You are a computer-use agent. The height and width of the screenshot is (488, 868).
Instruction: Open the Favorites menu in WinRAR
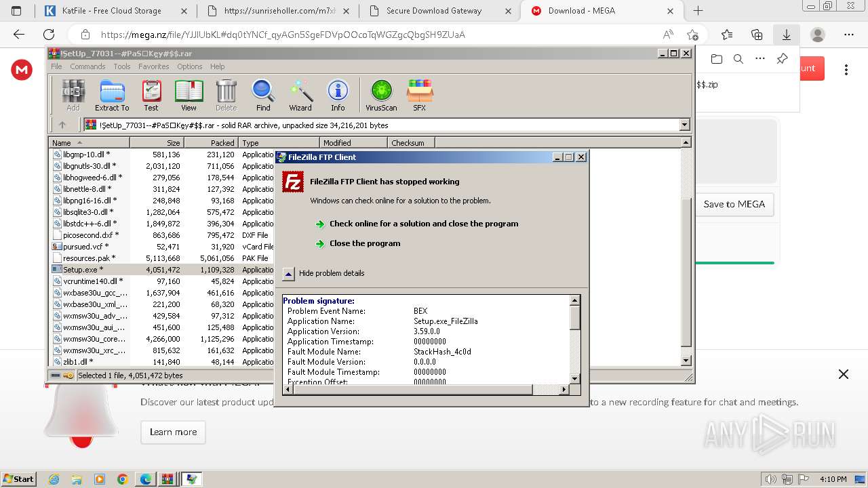[x=154, y=66]
